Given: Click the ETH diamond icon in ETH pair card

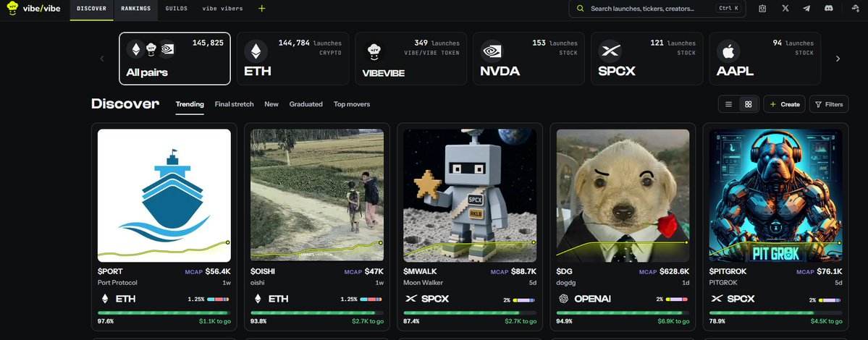Looking at the screenshot, I should pyautogui.click(x=256, y=51).
